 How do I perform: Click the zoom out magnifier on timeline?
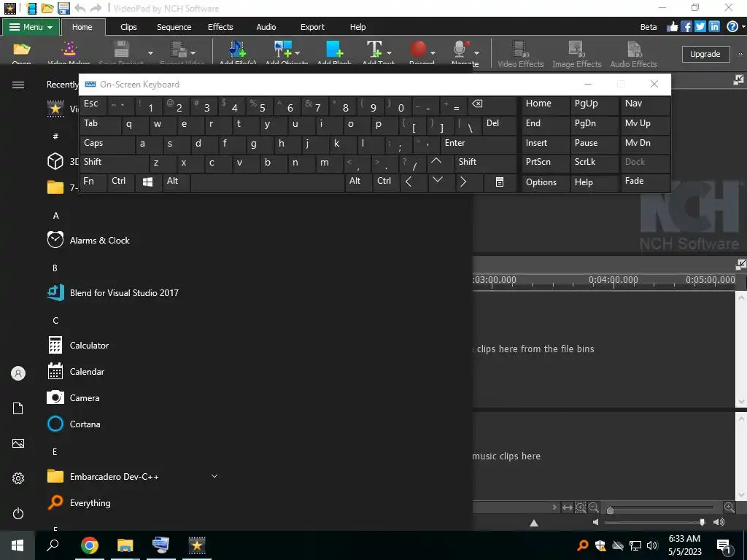(593, 507)
